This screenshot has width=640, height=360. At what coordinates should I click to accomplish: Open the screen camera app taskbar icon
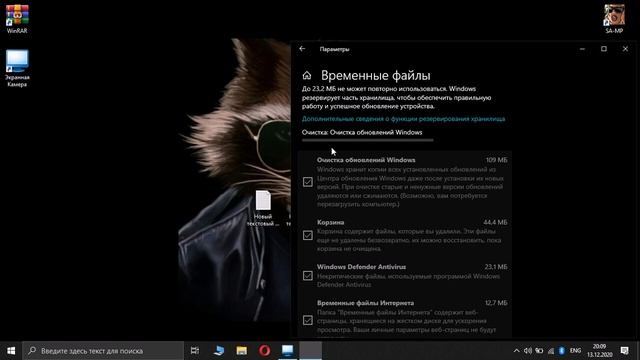click(287, 351)
